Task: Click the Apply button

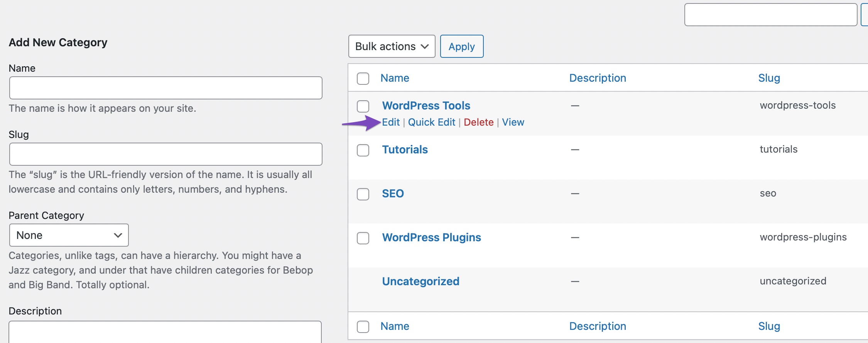Action: (462, 46)
